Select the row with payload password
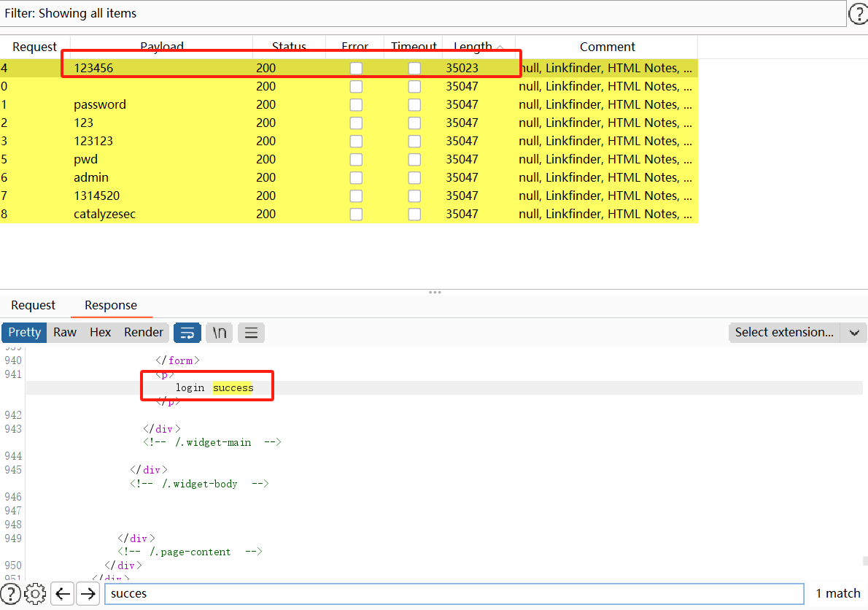This screenshot has width=868, height=610. pyautogui.click(x=349, y=104)
